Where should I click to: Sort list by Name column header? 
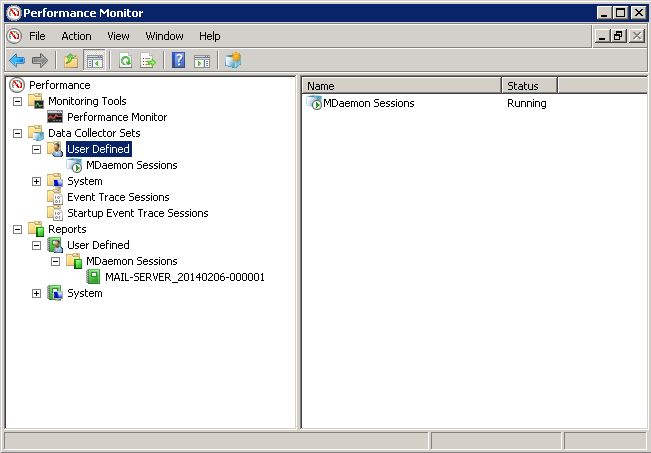point(402,86)
